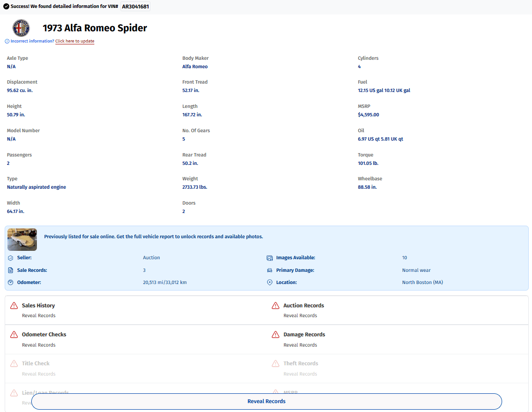This screenshot has width=532, height=412.
Task: Click the Location pin icon
Action: 270,282
